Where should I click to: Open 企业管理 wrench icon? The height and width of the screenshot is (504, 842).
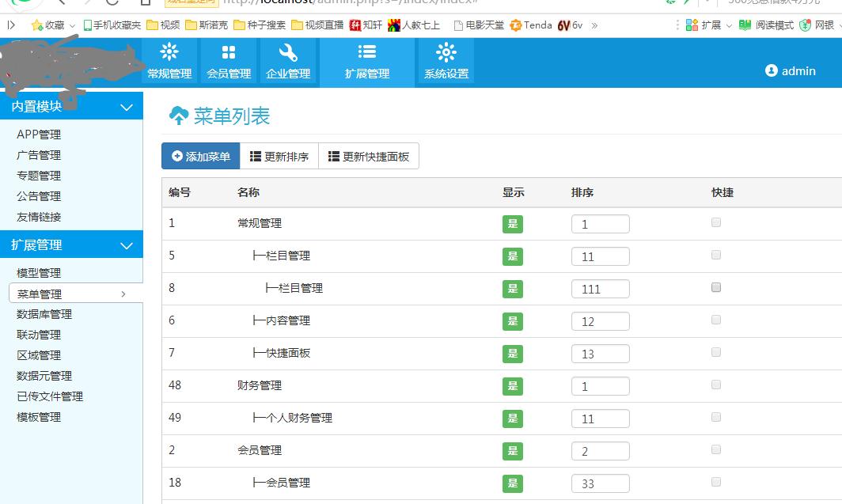[288, 53]
